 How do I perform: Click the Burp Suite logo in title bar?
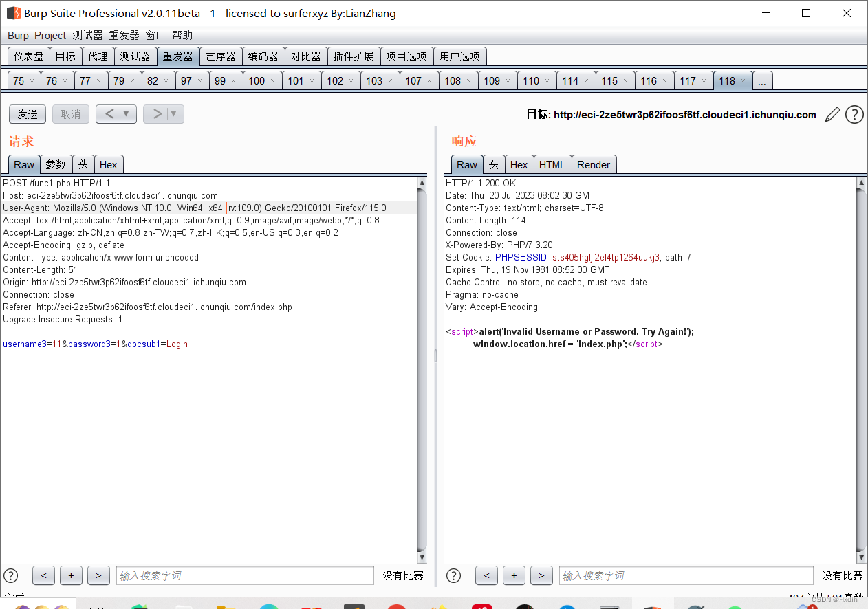tap(13, 13)
